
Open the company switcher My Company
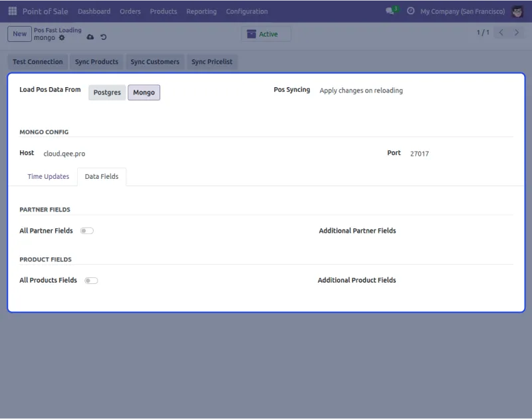[462, 11]
